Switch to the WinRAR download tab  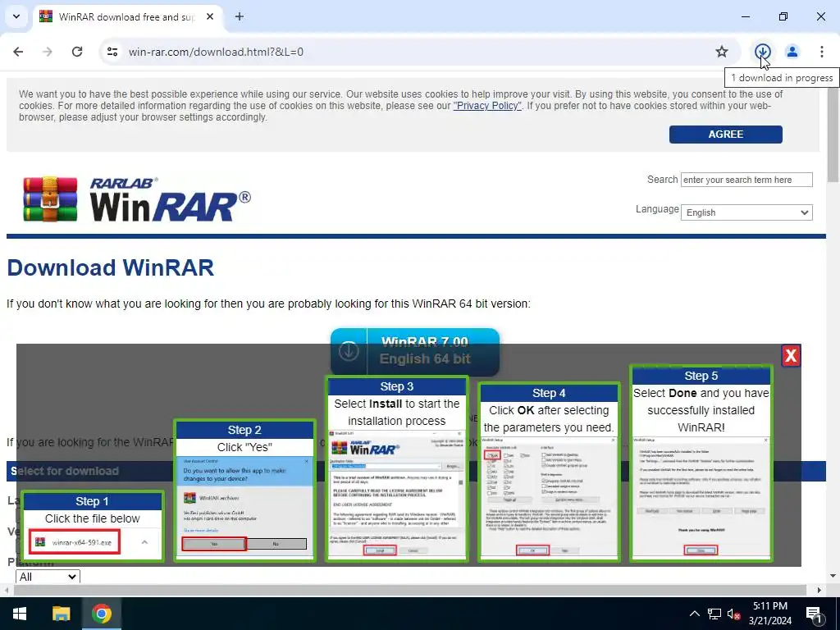127,16
